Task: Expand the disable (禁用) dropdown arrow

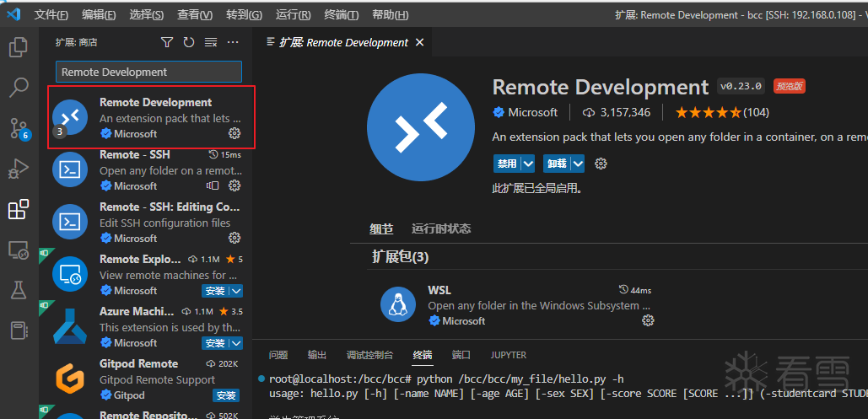Action: point(528,164)
